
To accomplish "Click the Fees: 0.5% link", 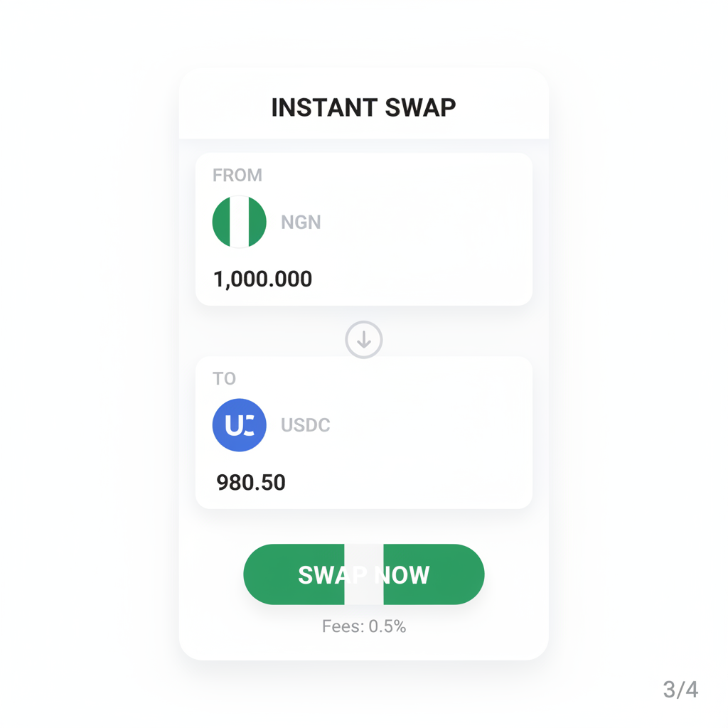I will (x=364, y=626).
